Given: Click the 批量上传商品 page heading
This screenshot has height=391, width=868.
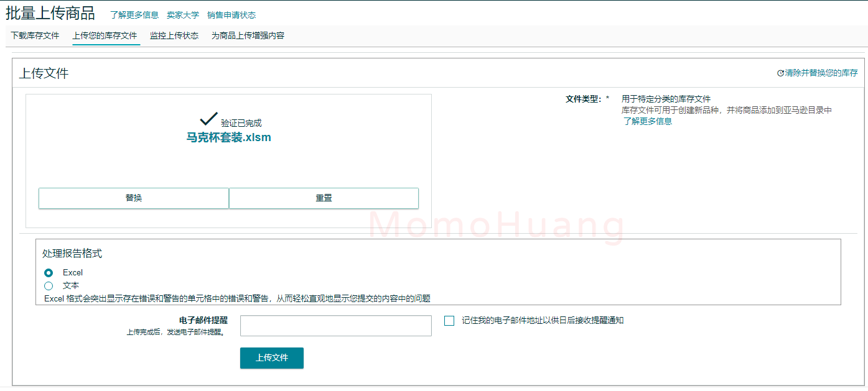Looking at the screenshot, I should point(49,13).
